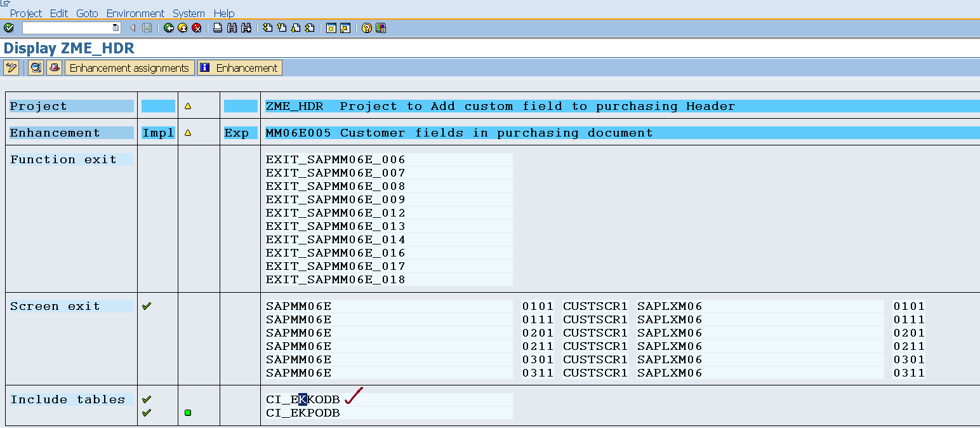Click the magnifier display icon below the title

coord(36,67)
